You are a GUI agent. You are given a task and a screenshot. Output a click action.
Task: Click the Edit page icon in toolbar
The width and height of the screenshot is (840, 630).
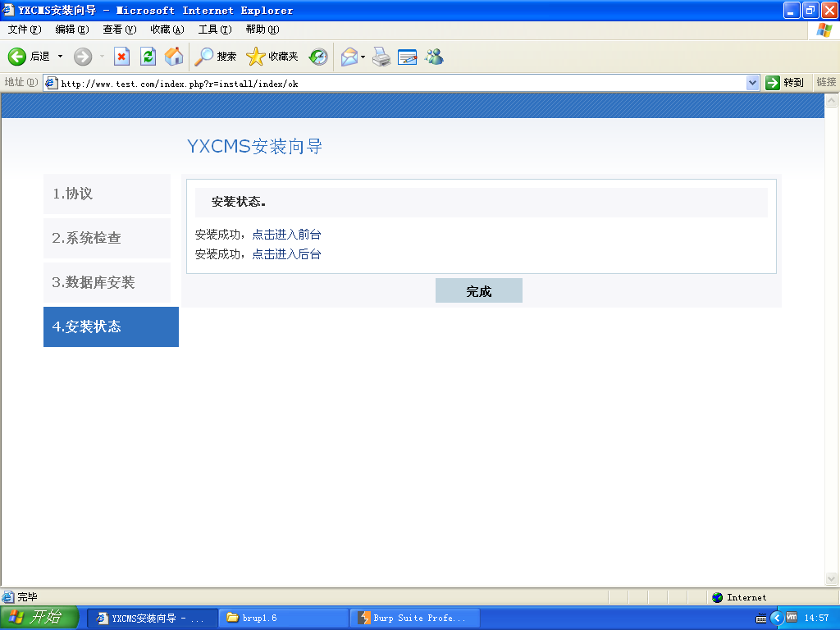408,57
